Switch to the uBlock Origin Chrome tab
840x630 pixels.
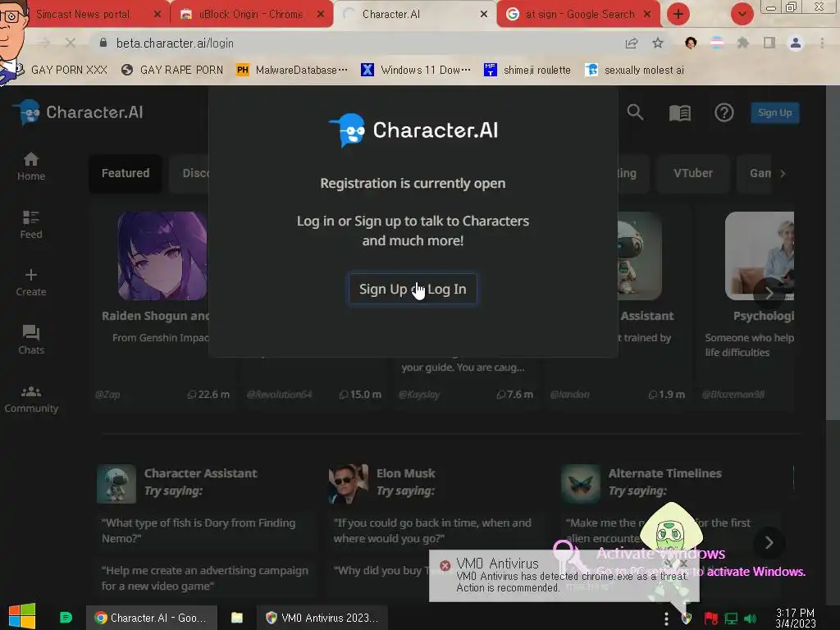tap(251, 14)
